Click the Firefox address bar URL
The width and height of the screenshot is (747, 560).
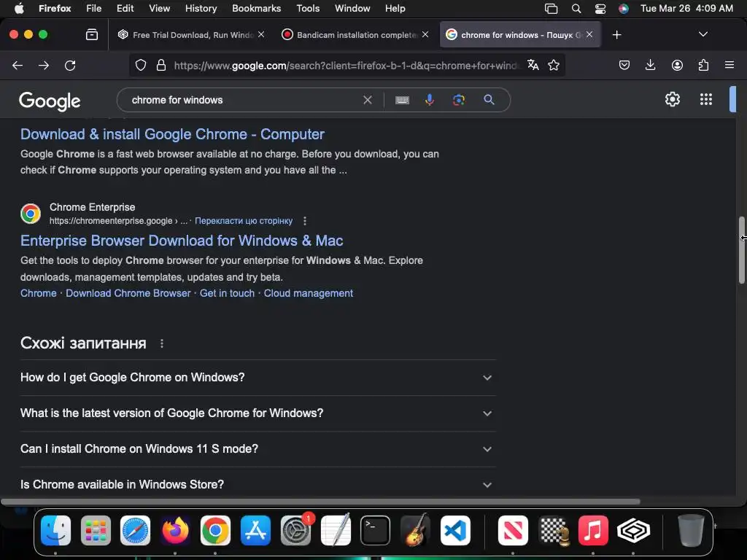coord(346,66)
